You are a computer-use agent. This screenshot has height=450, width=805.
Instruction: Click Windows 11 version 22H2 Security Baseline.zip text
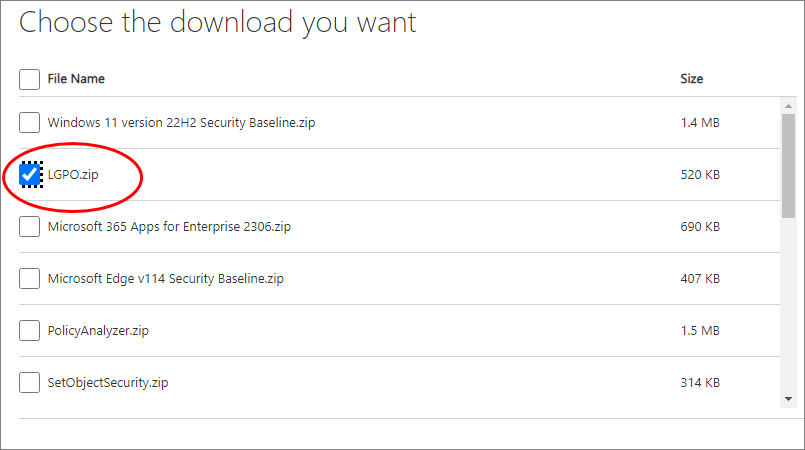(181, 123)
